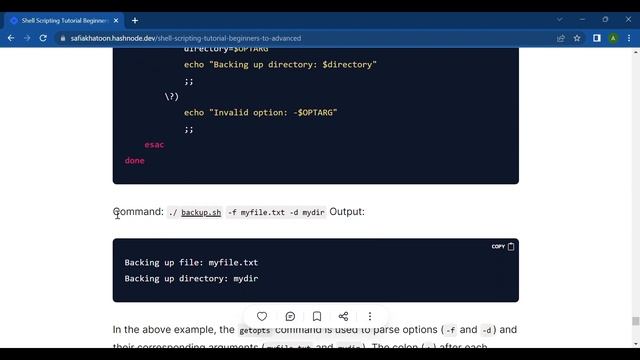
Task: Open a new browser tab
Action: 135,20
